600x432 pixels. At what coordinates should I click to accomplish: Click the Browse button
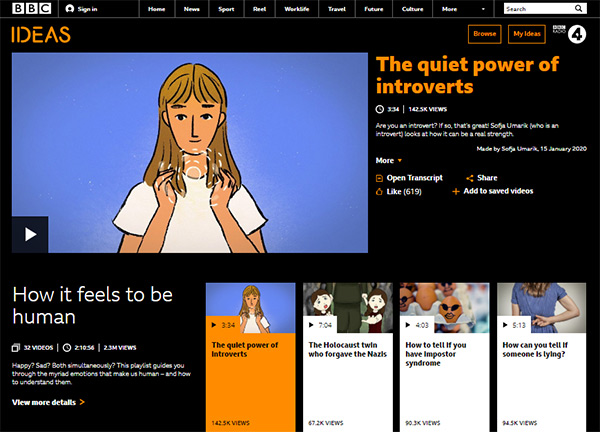pos(484,34)
